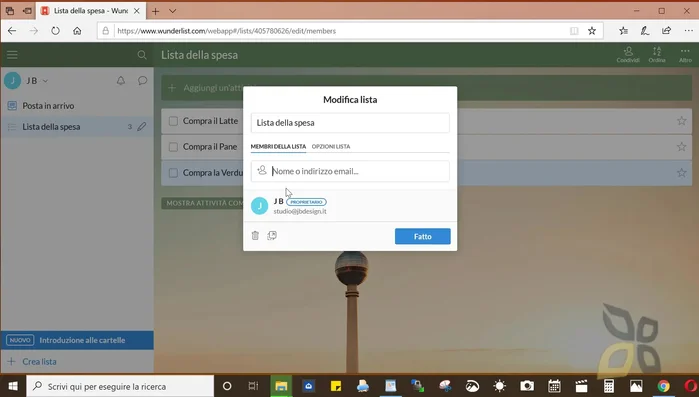Click the studio@jbdesign.it email text

coord(300,211)
